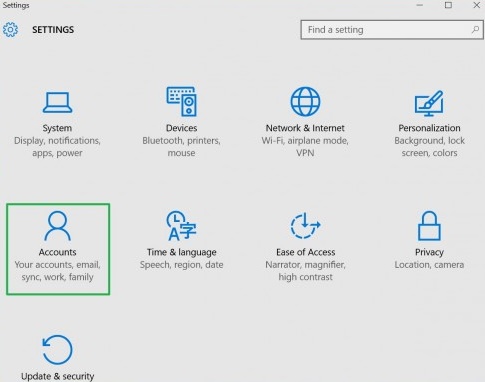Click the Devices category label

[x=181, y=128]
